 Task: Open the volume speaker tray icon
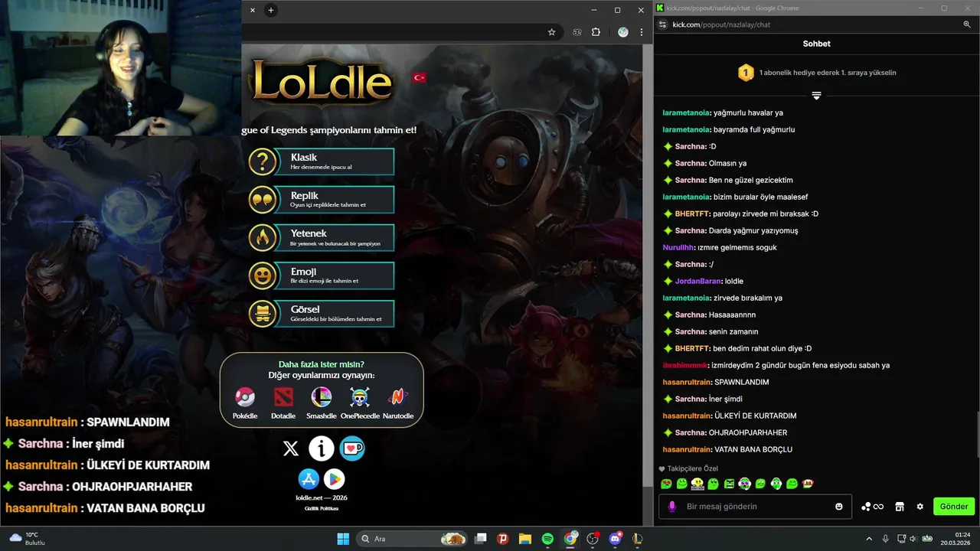point(913,539)
